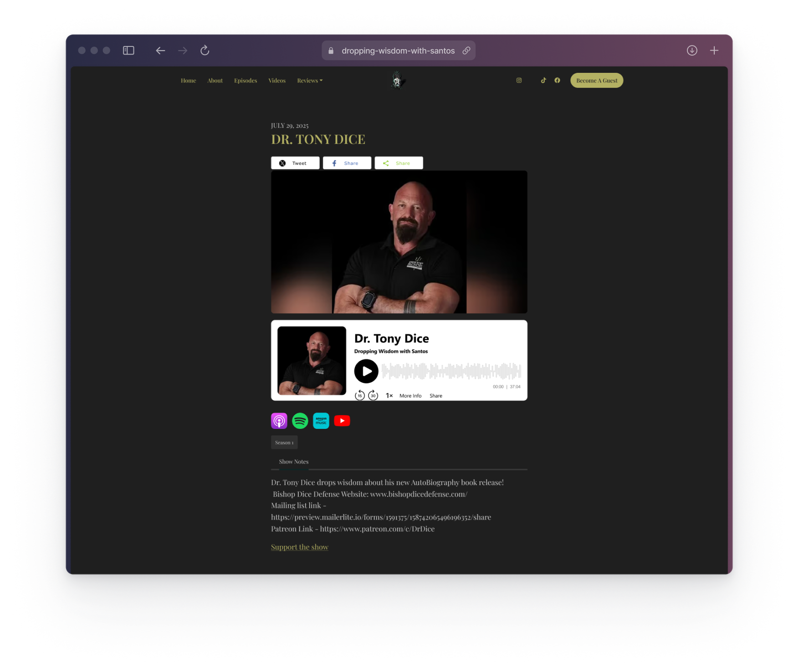Listen on Apple Podcasts icon
The image size is (799, 672).
coord(279,421)
